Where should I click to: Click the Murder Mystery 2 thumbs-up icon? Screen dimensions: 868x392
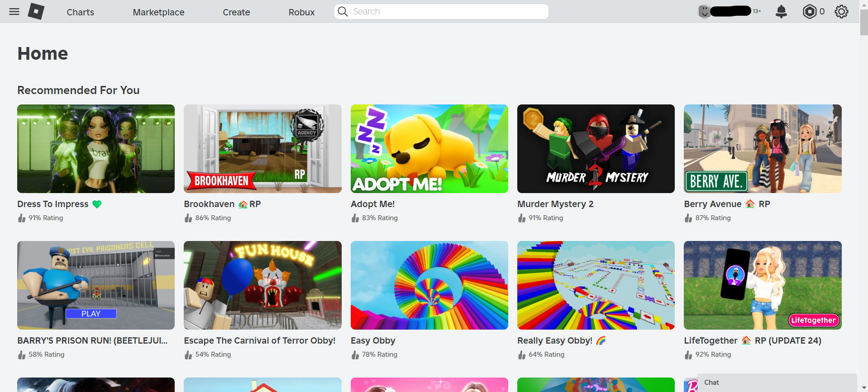[522, 218]
